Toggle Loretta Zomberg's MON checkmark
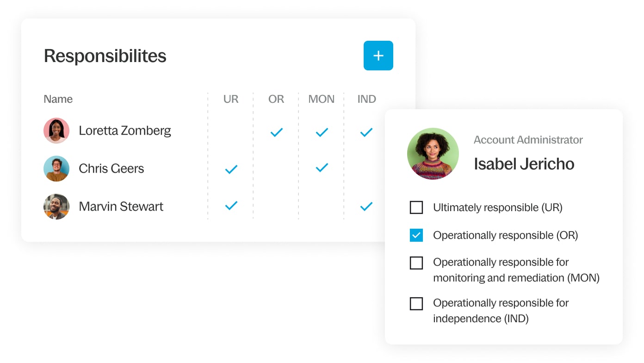Screen dimensions: 644x363 [322, 132]
